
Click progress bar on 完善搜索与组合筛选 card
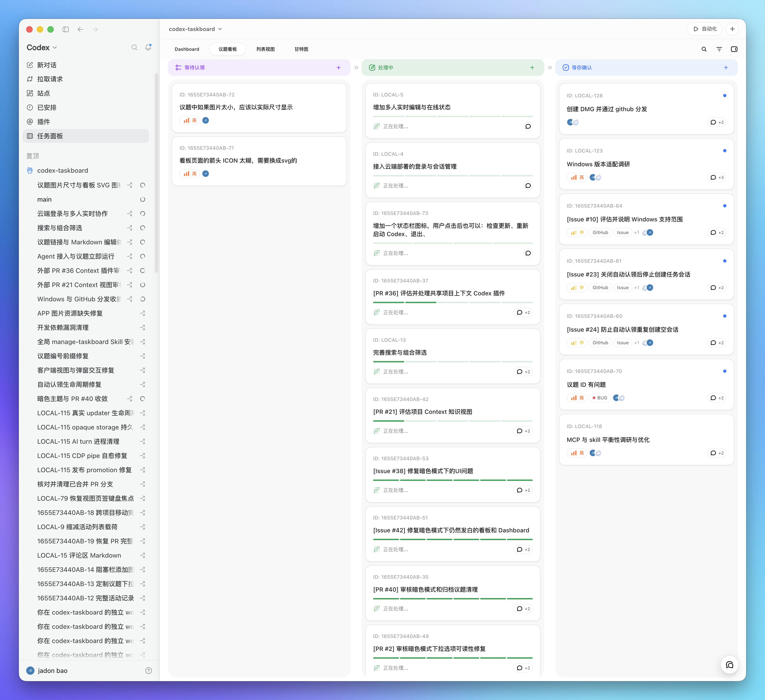click(x=453, y=361)
